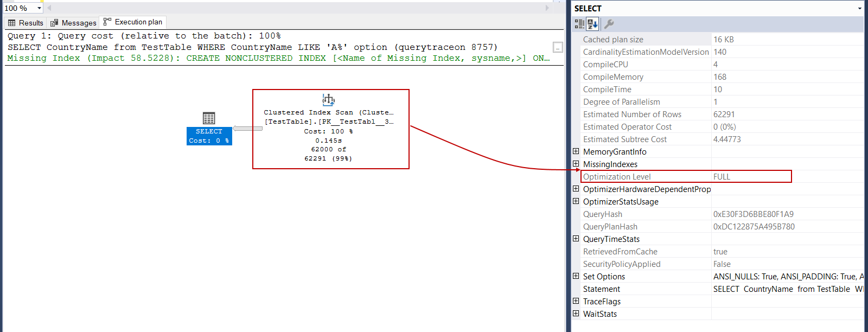Click the Alphabetical sort icon in Properties

(x=592, y=24)
